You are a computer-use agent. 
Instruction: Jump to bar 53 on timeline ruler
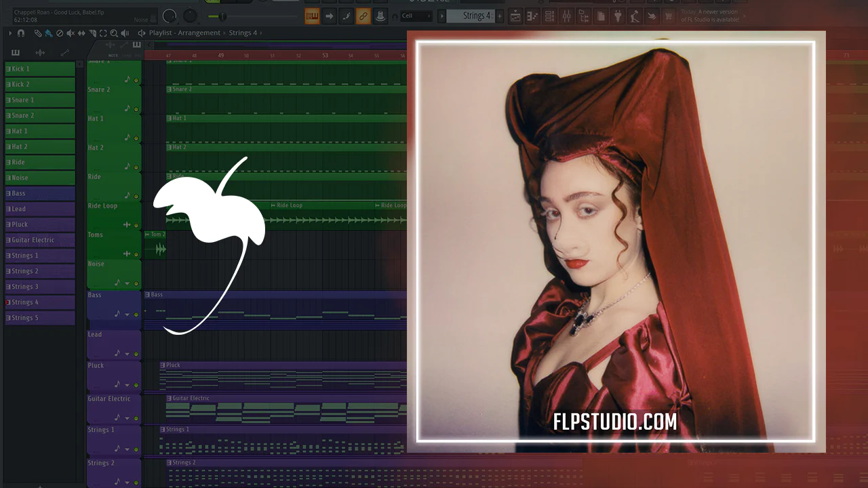[x=325, y=56]
